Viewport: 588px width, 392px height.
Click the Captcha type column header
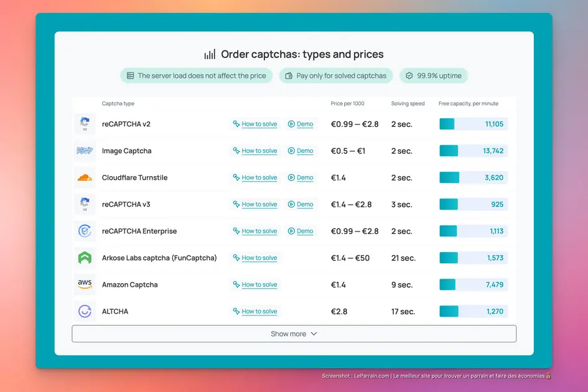(118, 103)
